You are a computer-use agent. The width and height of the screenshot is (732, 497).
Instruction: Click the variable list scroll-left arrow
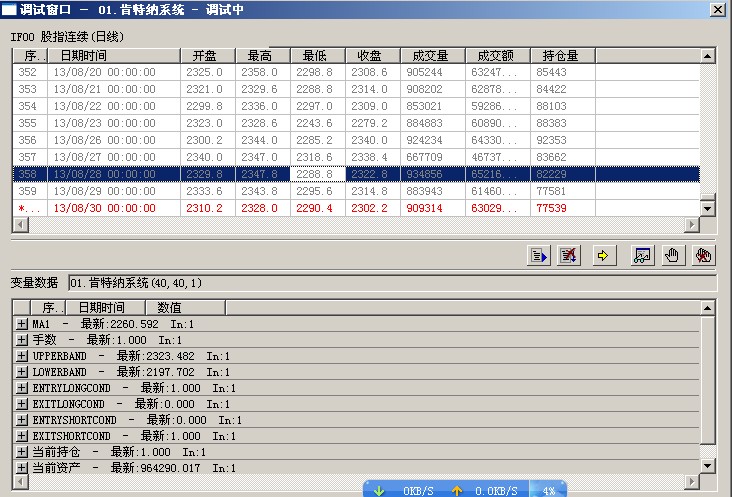[x=21, y=481]
